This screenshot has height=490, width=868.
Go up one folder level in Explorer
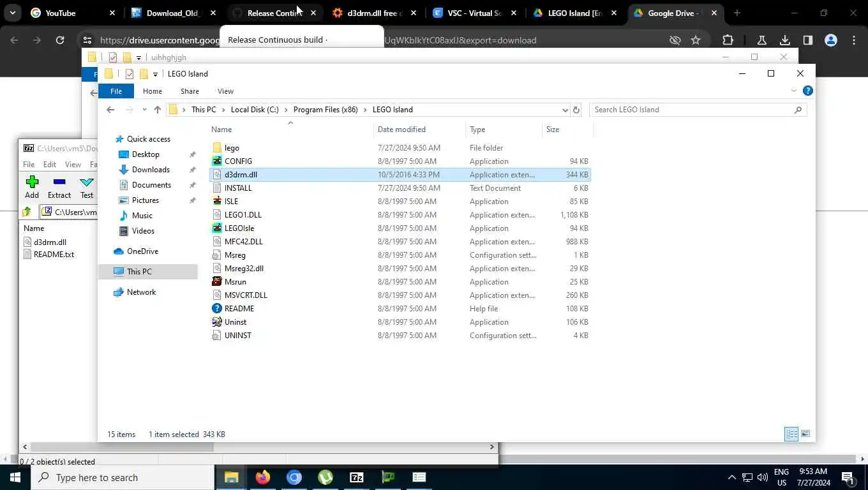158,110
